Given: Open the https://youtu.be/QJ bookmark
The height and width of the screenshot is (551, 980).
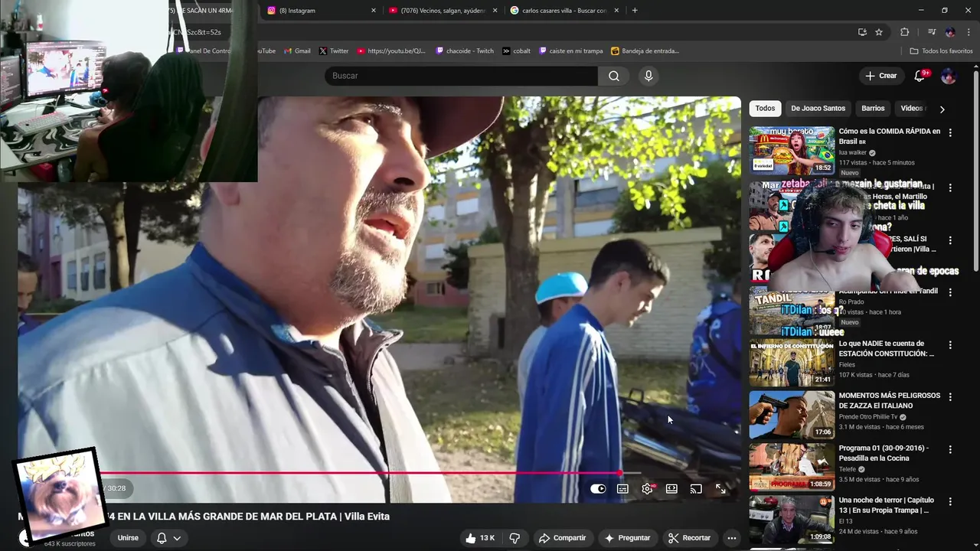Looking at the screenshot, I should 391,51.
